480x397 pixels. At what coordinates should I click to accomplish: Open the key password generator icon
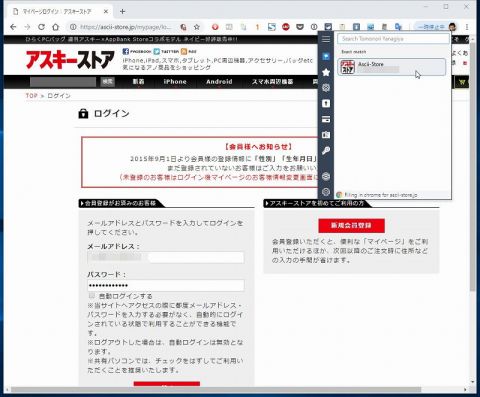click(x=326, y=151)
